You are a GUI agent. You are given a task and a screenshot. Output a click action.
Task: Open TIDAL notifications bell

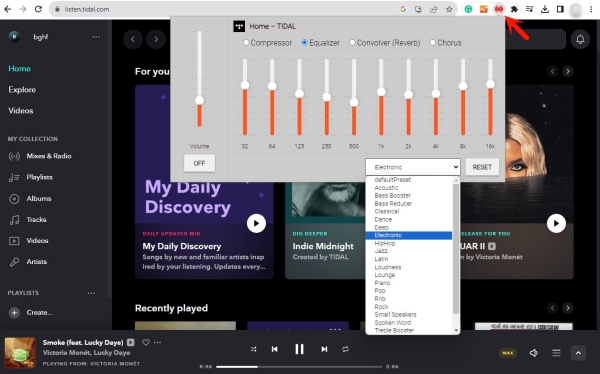pos(580,39)
